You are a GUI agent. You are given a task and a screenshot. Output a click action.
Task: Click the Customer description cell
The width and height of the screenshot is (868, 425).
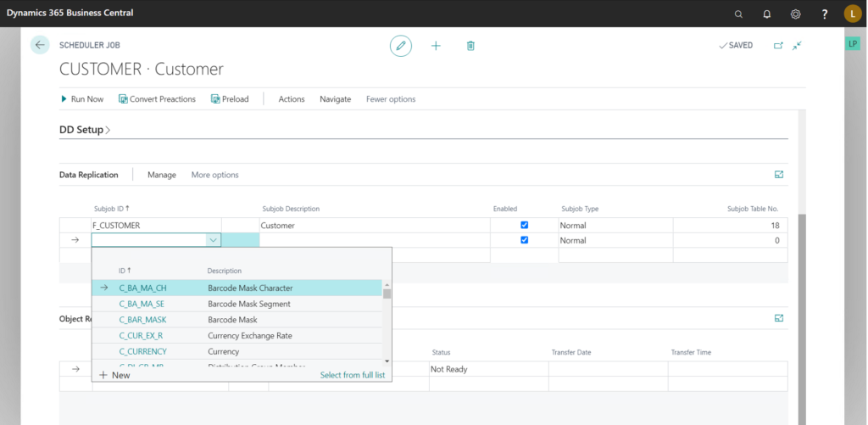click(375, 226)
